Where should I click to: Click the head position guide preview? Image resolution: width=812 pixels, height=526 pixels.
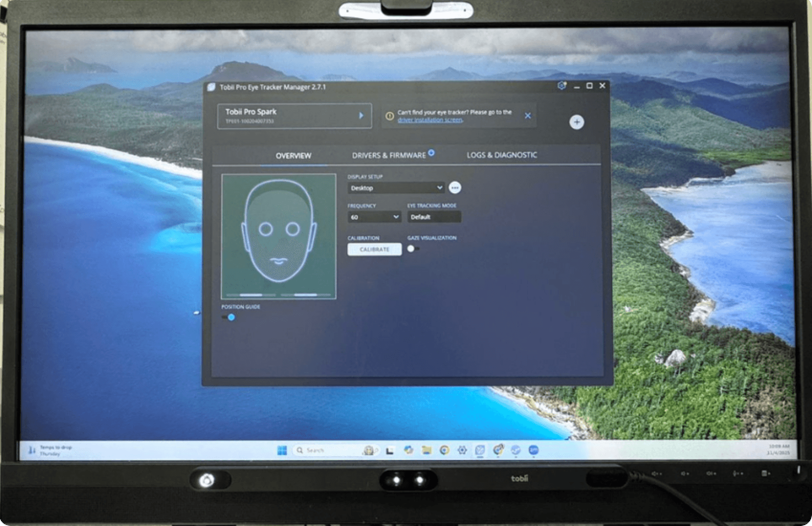click(x=279, y=237)
